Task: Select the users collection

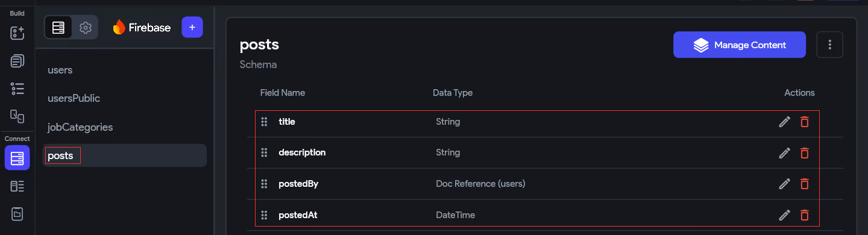Action: 60,70
